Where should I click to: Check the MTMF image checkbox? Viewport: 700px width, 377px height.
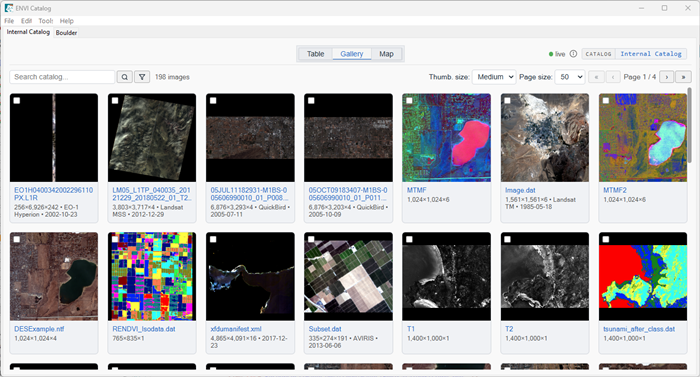(409, 101)
